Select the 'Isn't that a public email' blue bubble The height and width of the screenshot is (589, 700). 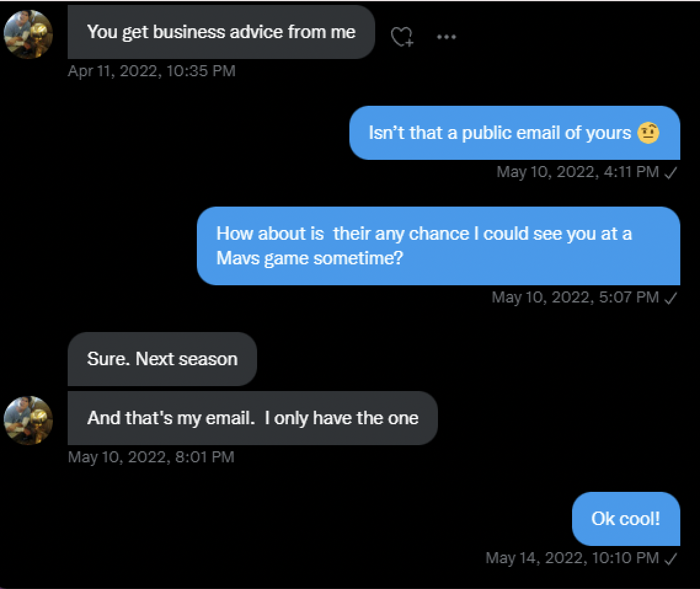515,132
